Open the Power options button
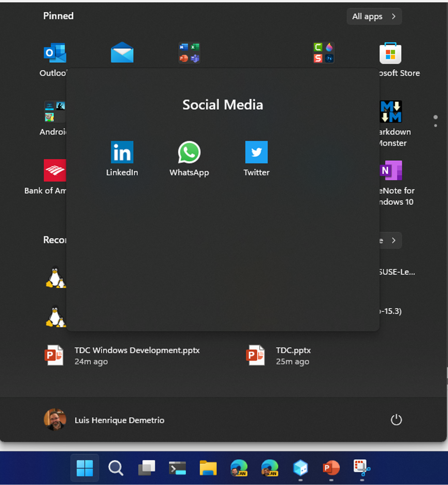Screen dimensions: 448x485 (396, 420)
